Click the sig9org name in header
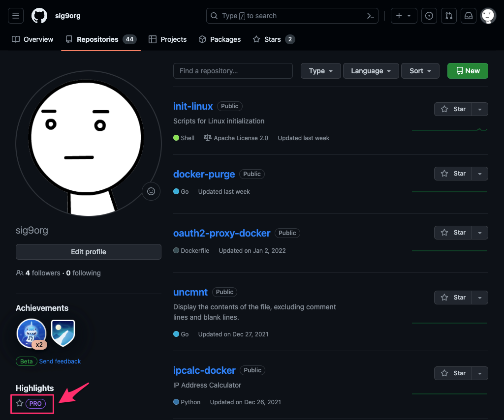Image resolution: width=504 pixels, height=420 pixels. 68,16
